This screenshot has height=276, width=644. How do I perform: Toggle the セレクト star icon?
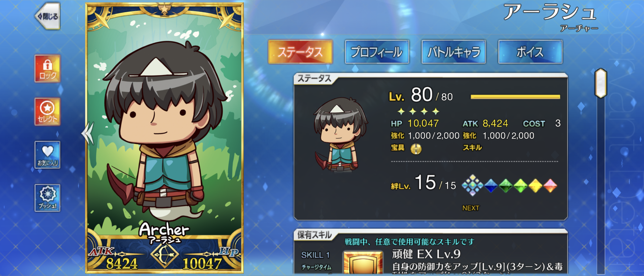click(48, 112)
